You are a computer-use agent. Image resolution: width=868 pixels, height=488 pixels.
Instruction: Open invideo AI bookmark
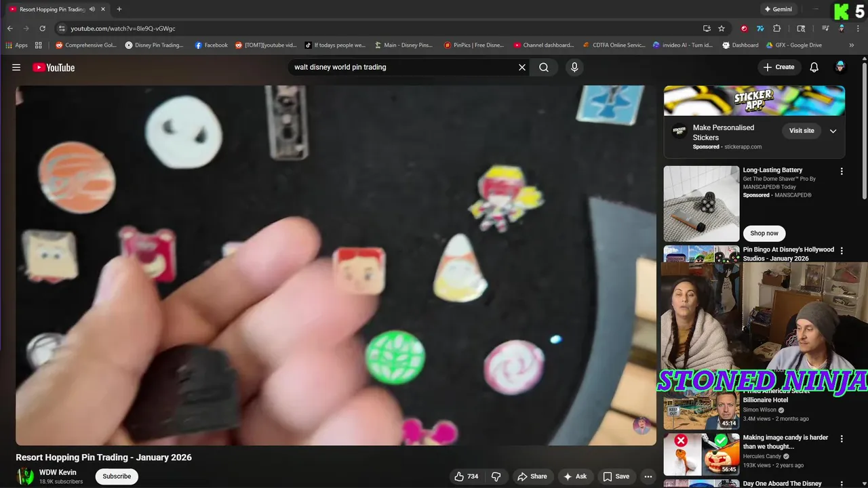(x=683, y=45)
